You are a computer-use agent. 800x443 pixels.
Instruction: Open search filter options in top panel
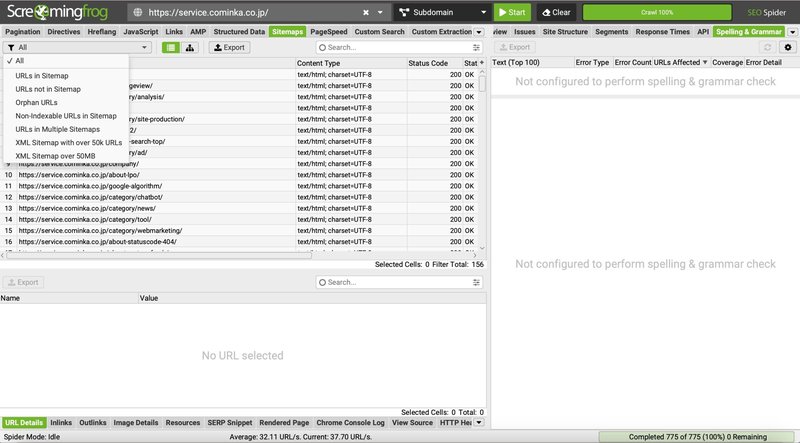(476, 47)
